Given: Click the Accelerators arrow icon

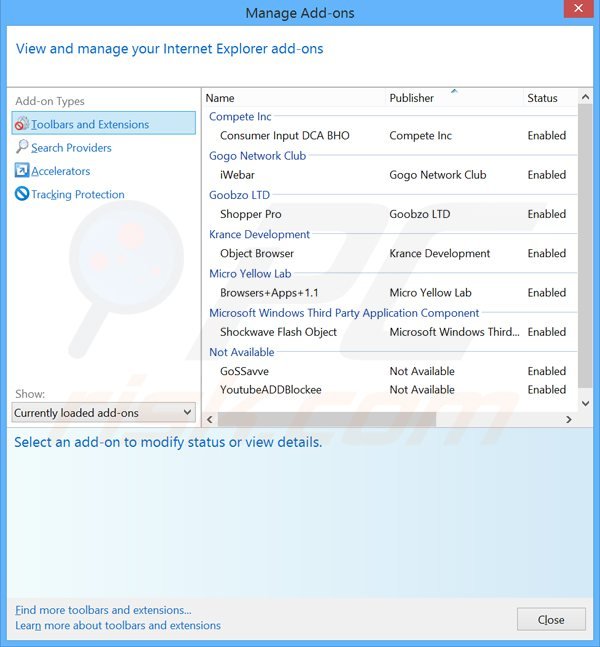Looking at the screenshot, I should 22,170.
